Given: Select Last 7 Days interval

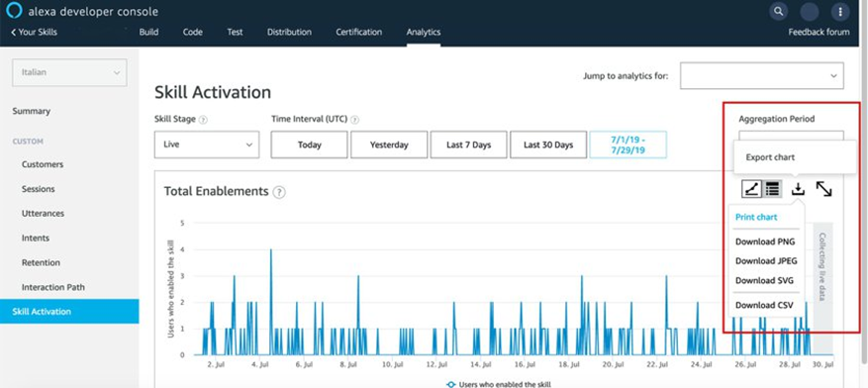Looking at the screenshot, I should (x=469, y=145).
